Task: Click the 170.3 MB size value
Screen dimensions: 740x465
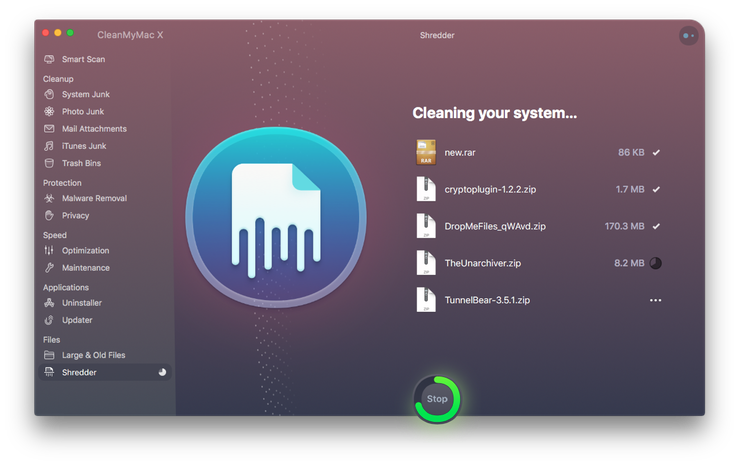Action: tap(624, 226)
